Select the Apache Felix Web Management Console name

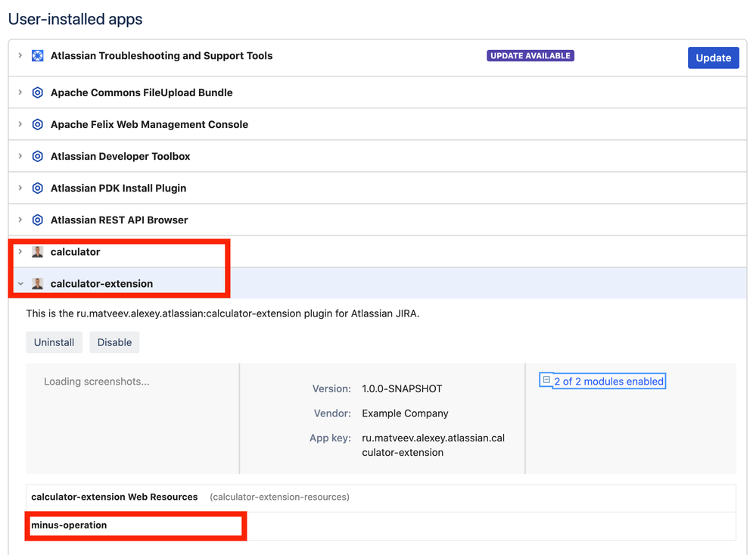point(150,124)
